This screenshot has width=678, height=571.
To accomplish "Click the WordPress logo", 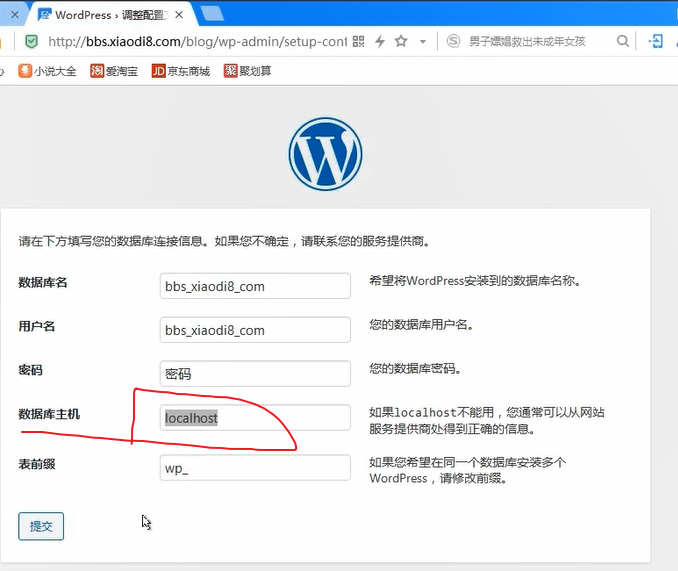I will pyautogui.click(x=325, y=155).
